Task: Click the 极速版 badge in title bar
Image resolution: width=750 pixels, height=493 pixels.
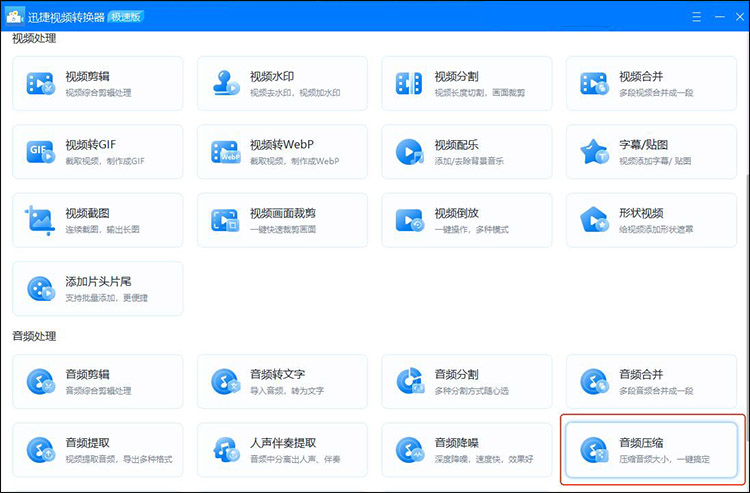Action: coord(126,16)
